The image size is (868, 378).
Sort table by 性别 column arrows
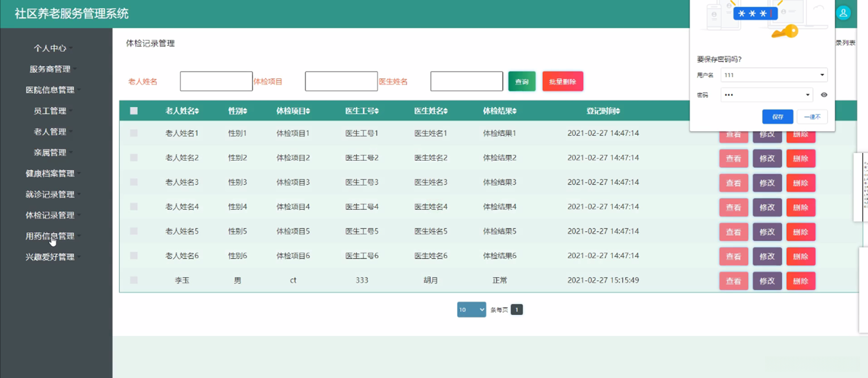245,112
